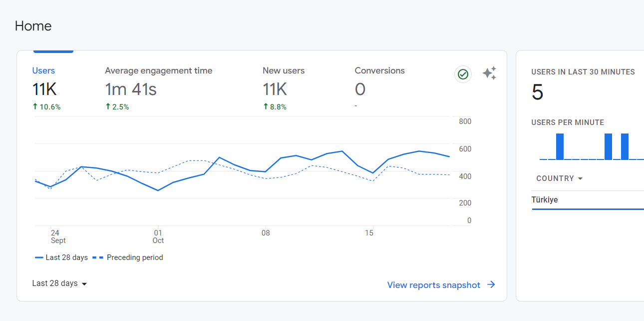Image resolution: width=644 pixels, height=321 pixels.
Task: Click the green data quality checkmark icon
Action: coord(463,74)
